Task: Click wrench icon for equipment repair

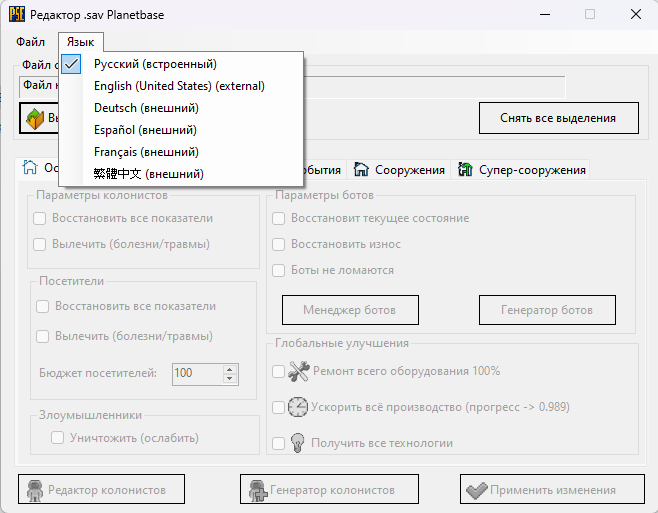Action: [298, 371]
